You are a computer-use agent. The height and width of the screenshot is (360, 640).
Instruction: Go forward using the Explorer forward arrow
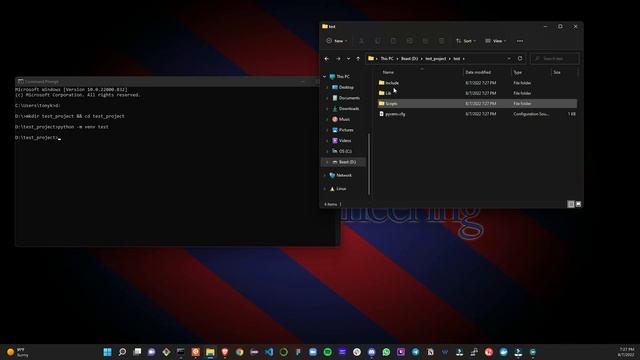pyautogui.click(x=338, y=59)
